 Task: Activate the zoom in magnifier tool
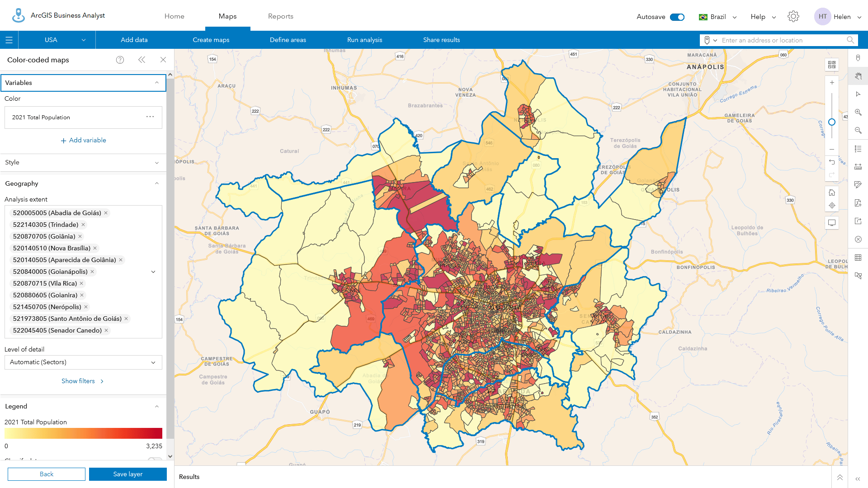858,113
